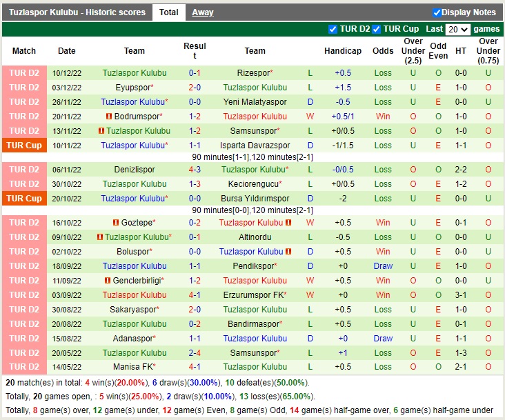Image resolution: width=505 pixels, height=420 pixels.
Task: Click the red card icon left of Goztepe
Action: [116, 222]
